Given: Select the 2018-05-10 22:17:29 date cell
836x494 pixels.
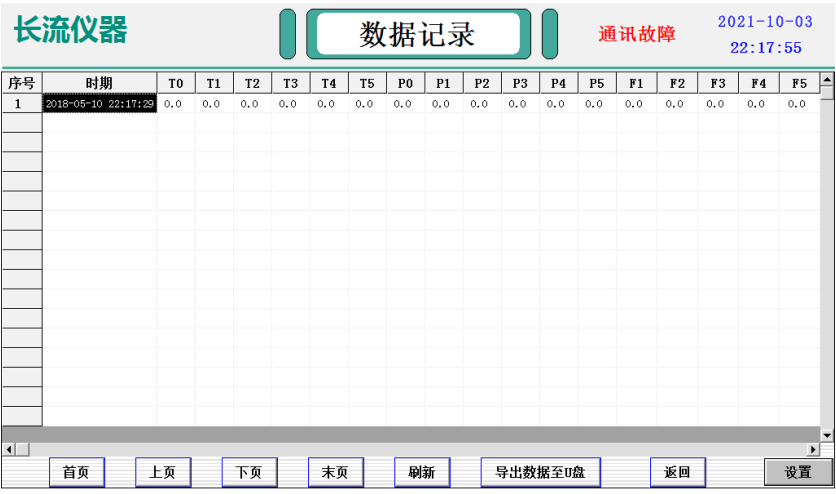Looking at the screenshot, I should point(99,103).
